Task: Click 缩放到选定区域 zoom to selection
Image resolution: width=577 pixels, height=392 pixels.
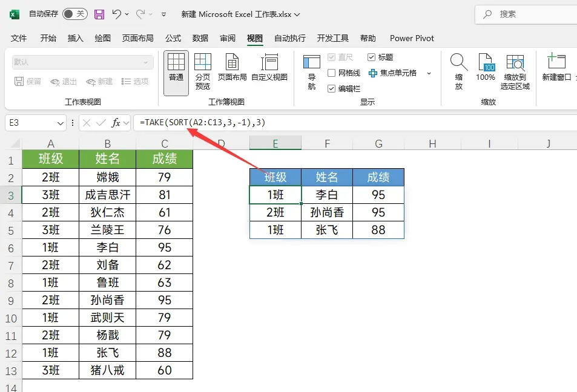Action: pos(515,72)
